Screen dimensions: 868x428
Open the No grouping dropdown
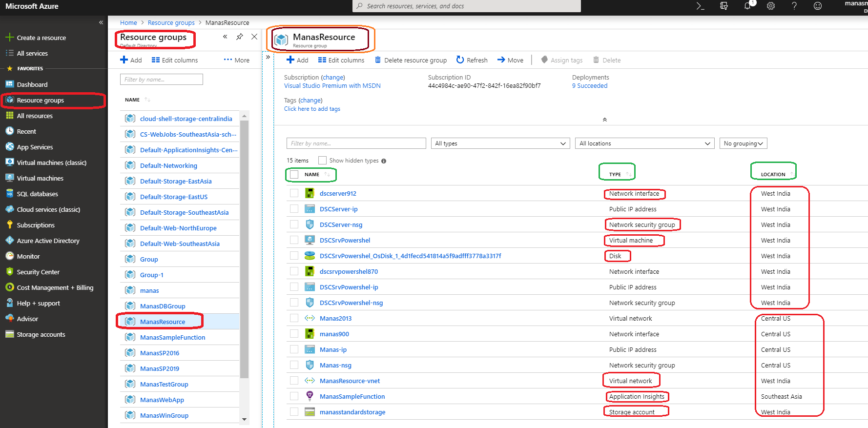(x=743, y=143)
